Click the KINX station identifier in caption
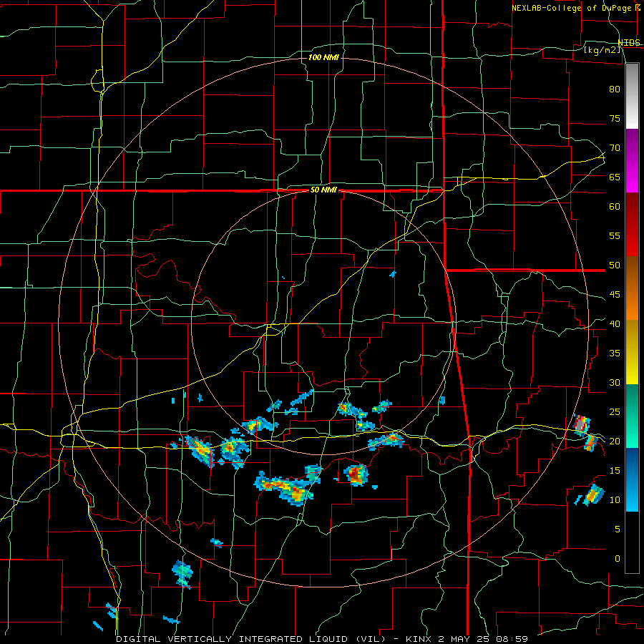The width and height of the screenshot is (644, 644). point(418,639)
